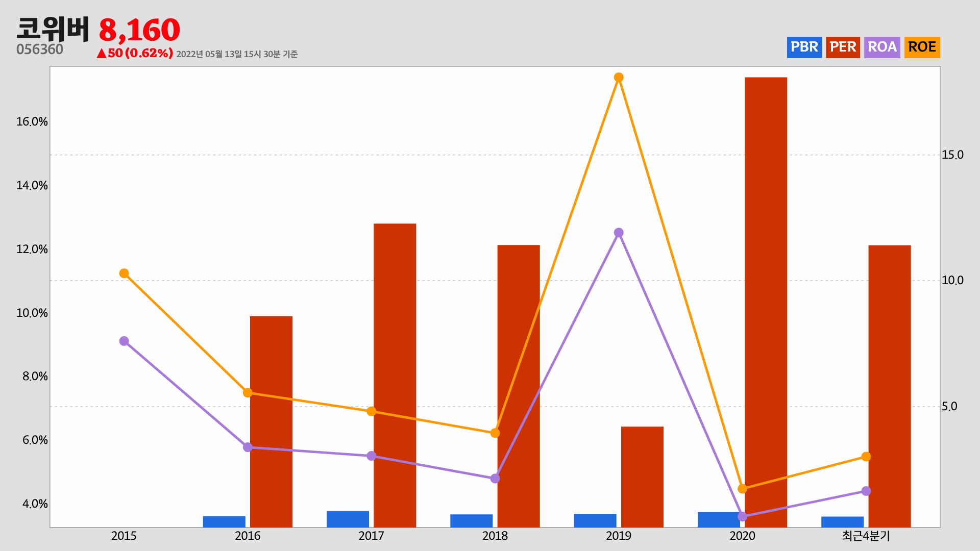Toggle the PER legend box
This screenshot has height=551, width=980.
pos(843,47)
